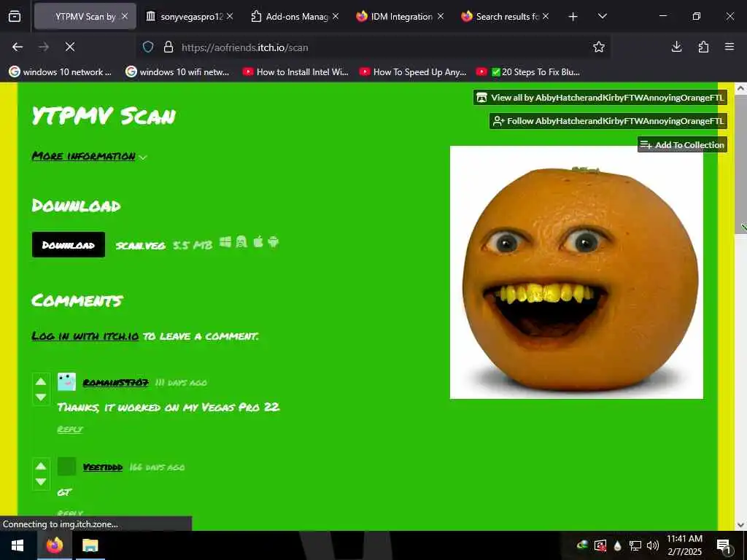The height and width of the screenshot is (560, 747).
Task: Click scrollbar down arrow
Action: pos(741,525)
